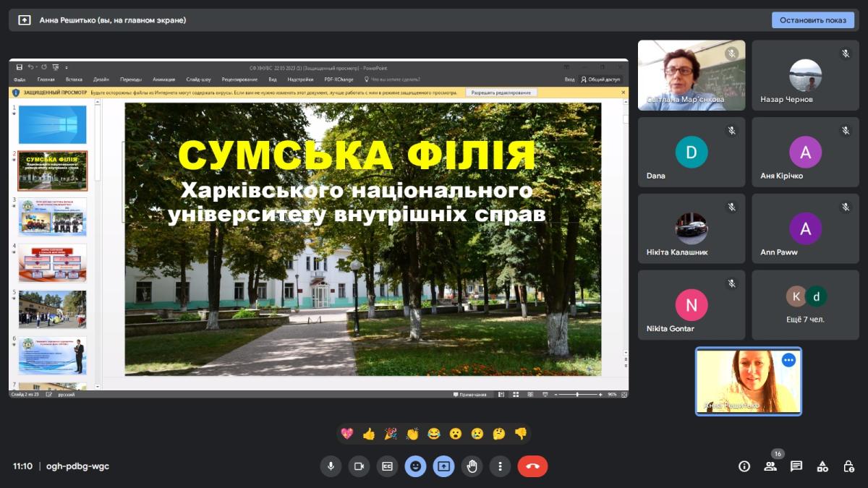Screen dimensions: 868x488
Task: Toggle the camera button in call controls
Action: coord(358,466)
